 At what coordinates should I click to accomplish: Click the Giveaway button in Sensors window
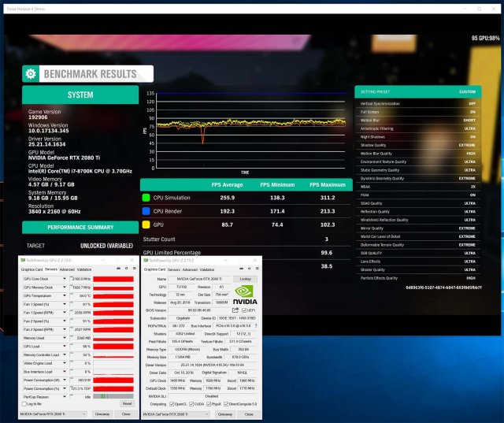[x=102, y=414]
